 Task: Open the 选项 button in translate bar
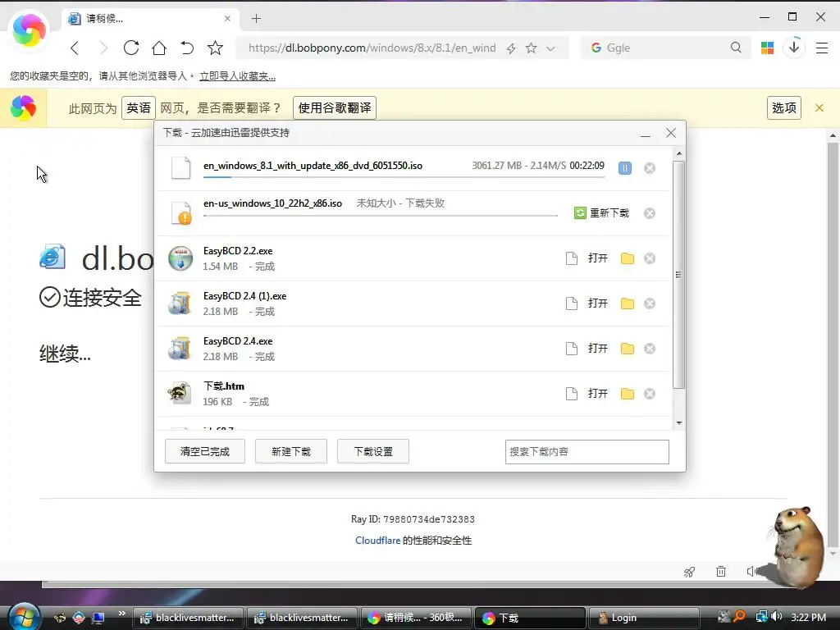[x=783, y=107]
